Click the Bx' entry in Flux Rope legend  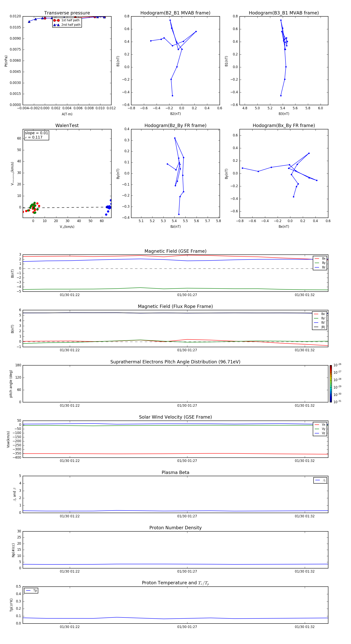[320, 314]
